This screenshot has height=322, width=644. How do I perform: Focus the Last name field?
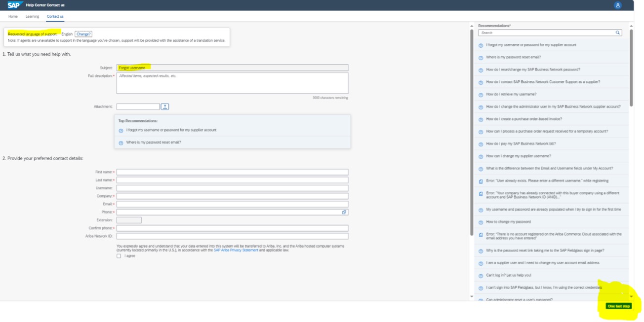(232, 180)
